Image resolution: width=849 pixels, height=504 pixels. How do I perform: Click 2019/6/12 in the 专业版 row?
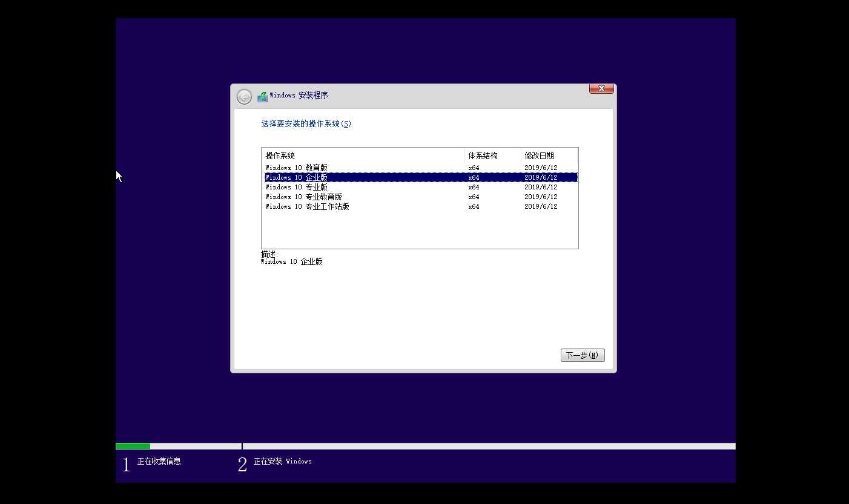click(x=541, y=187)
